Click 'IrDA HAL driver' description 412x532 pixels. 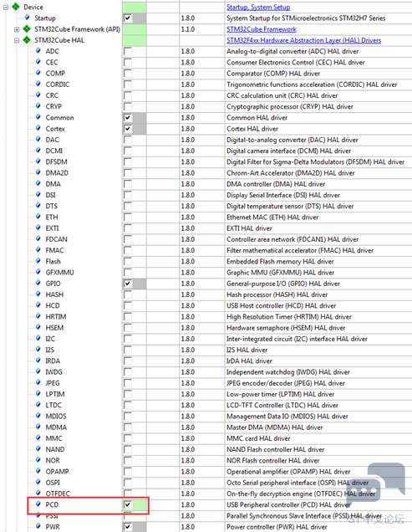point(249,361)
